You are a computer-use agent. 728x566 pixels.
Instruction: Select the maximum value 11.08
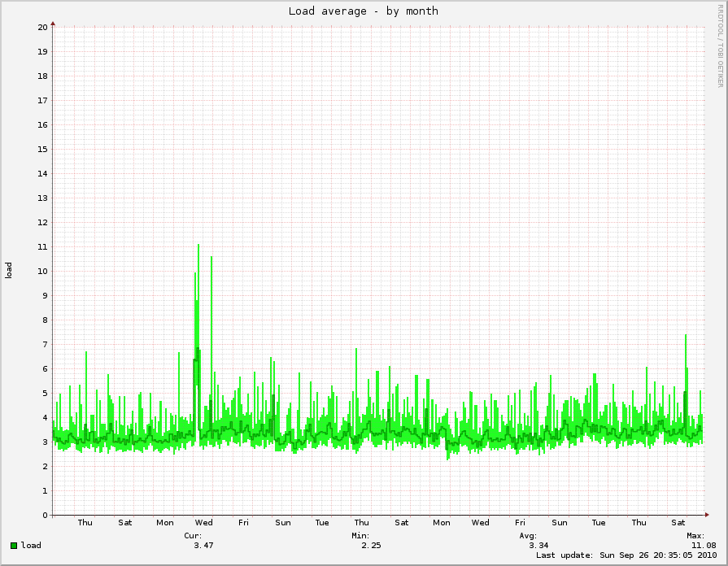[704, 545]
